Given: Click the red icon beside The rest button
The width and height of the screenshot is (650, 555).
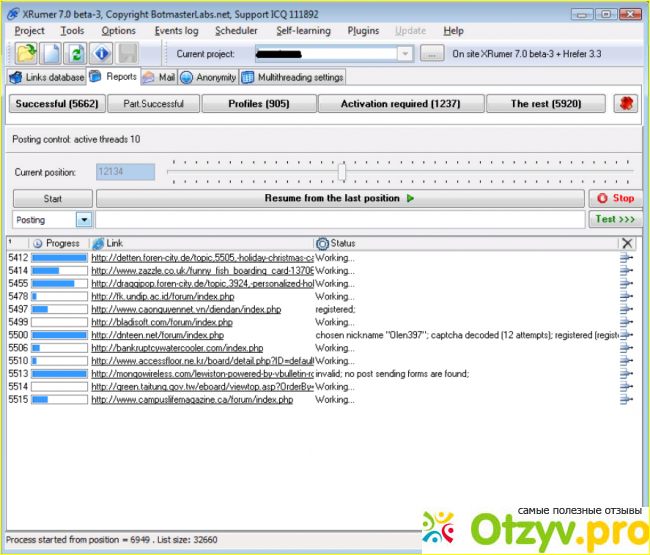Looking at the screenshot, I should (626, 103).
